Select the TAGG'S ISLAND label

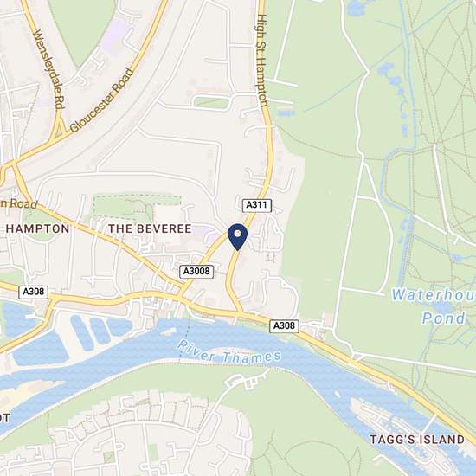click(x=417, y=440)
